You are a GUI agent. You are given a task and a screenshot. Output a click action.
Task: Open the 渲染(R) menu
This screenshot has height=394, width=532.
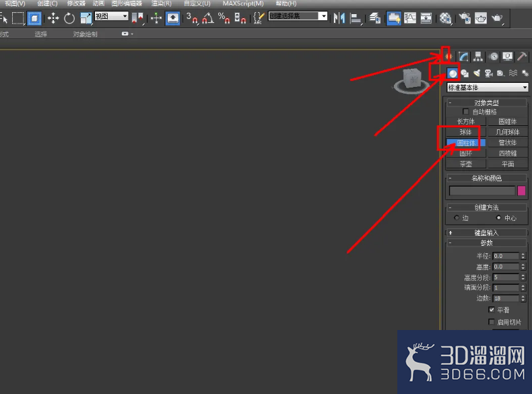tap(161, 3)
